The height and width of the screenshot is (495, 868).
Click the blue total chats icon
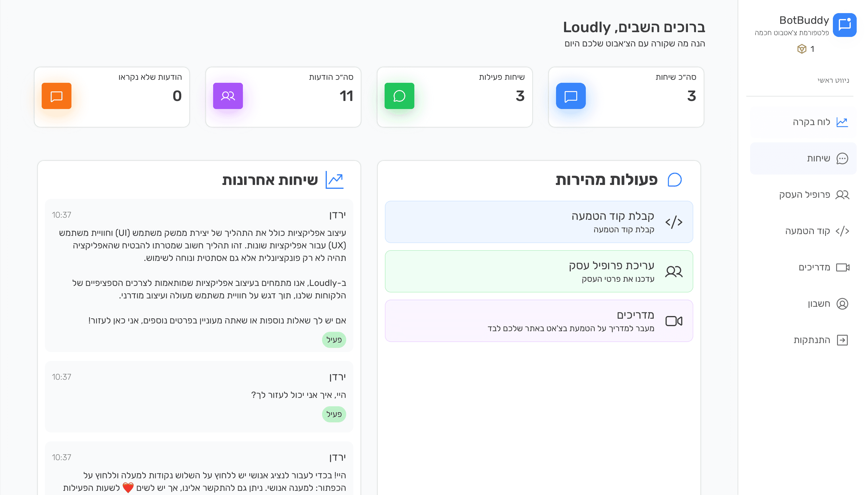pos(571,96)
